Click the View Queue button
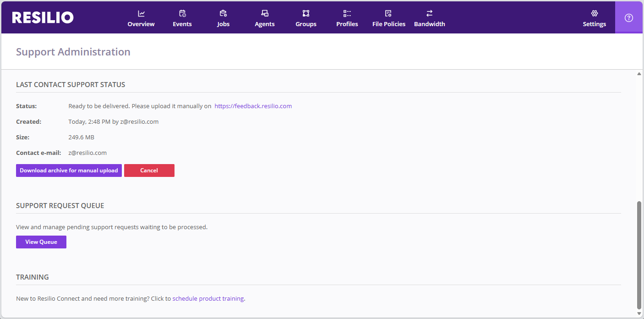Image resolution: width=644 pixels, height=319 pixels. [x=41, y=242]
